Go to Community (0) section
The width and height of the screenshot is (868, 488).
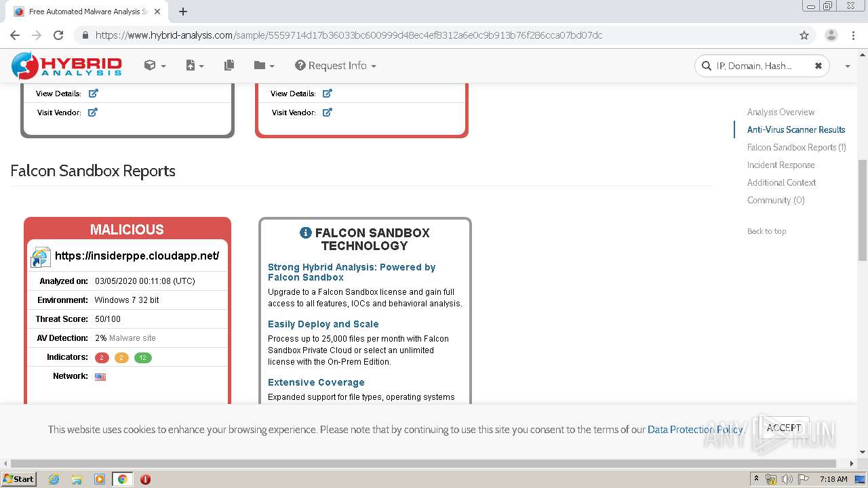pyautogui.click(x=776, y=200)
